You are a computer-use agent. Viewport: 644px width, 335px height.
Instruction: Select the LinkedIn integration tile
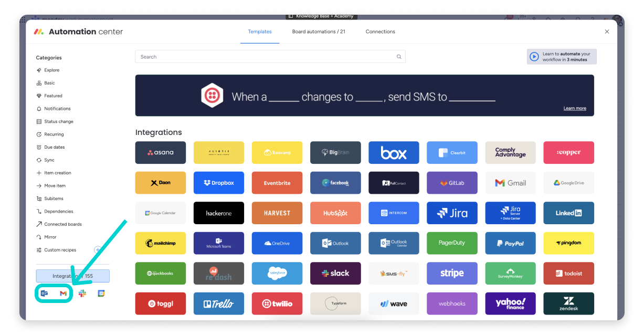pyautogui.click(x=569, y=213)
